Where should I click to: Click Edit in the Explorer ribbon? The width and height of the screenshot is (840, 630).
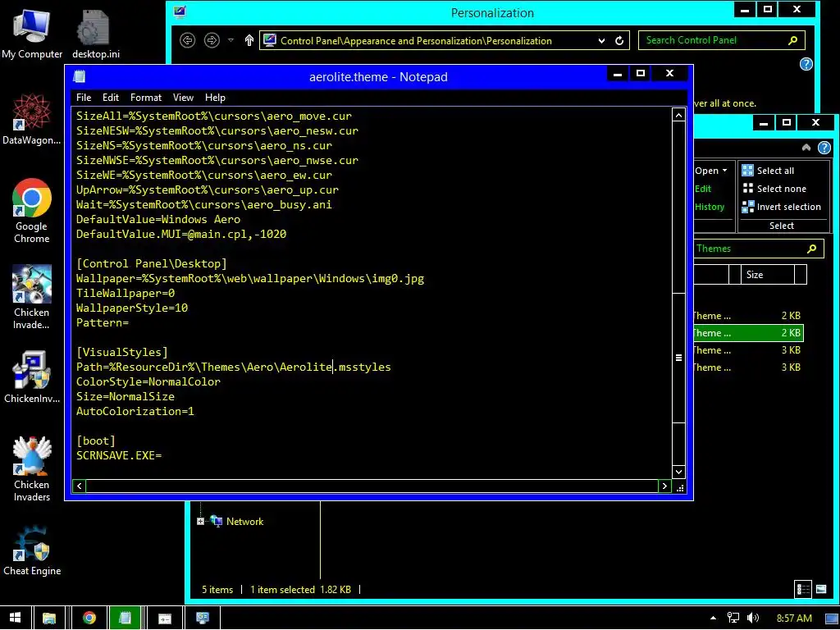[703, 189]
